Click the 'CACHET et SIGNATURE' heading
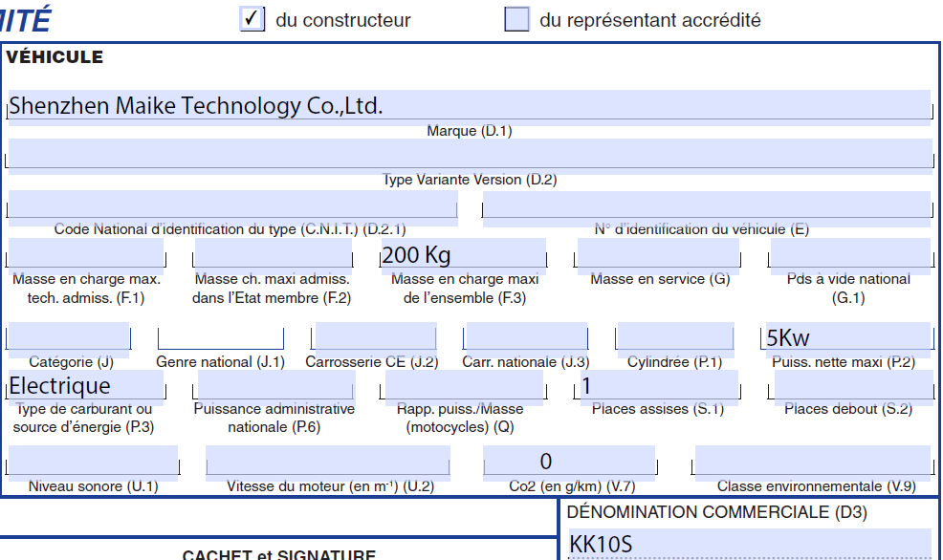Viewport: 943px width, 560px height. 279,554
